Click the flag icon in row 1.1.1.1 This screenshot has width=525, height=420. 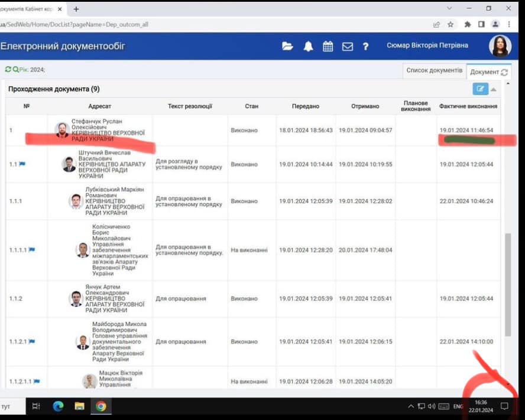(x=32, y=250)
